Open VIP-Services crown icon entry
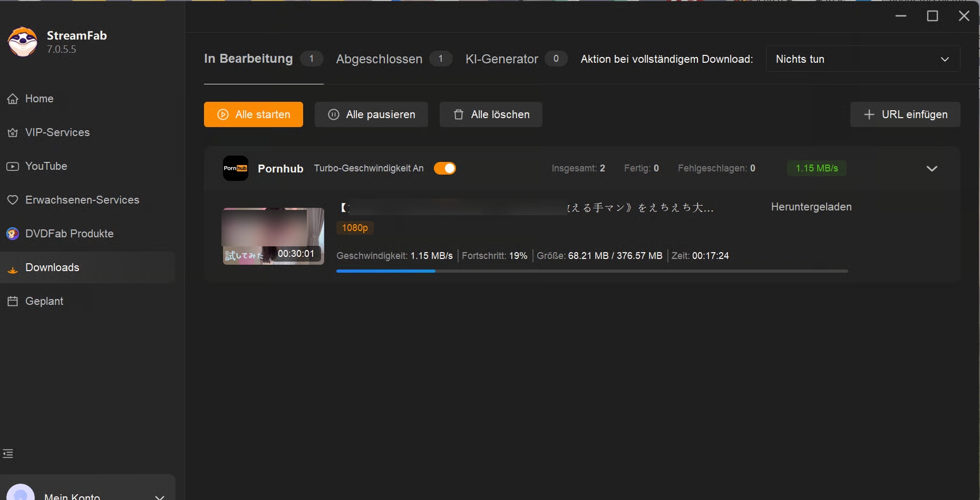The height and width of the screenshot is (500, 980). (x=13, y=132)
